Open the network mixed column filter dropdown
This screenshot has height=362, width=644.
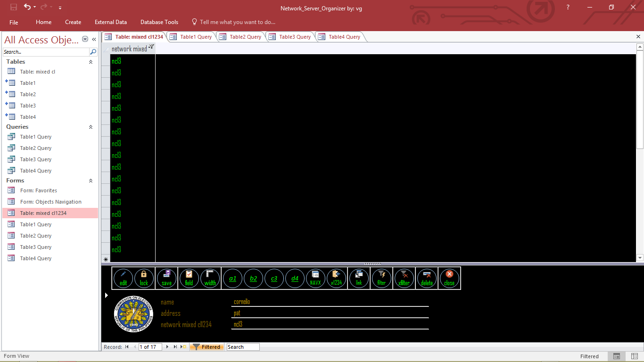click(151, 47)
